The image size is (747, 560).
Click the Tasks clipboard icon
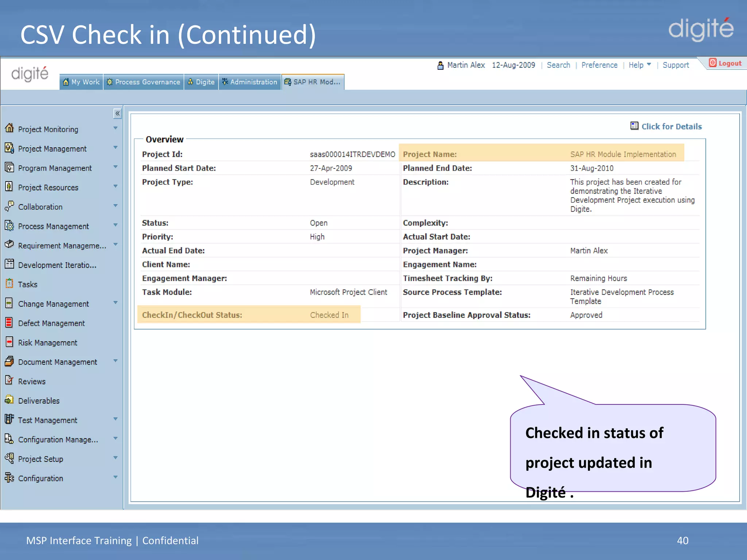(9, 283)
